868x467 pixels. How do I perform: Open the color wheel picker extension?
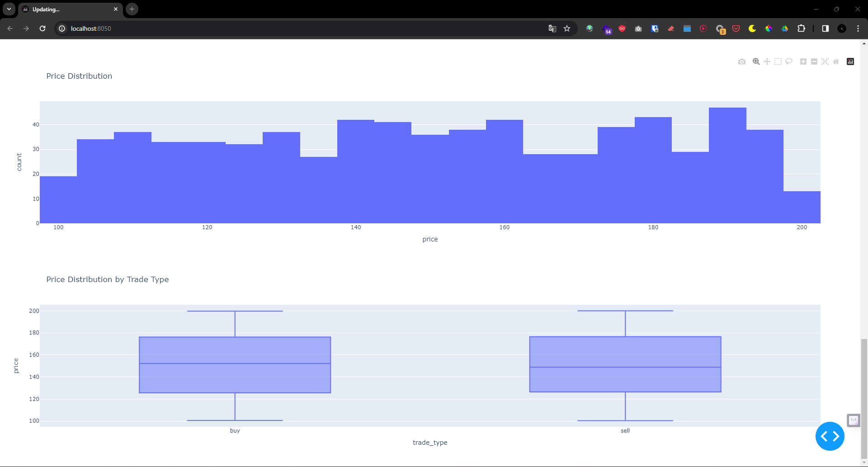click(x=769, y=28)
